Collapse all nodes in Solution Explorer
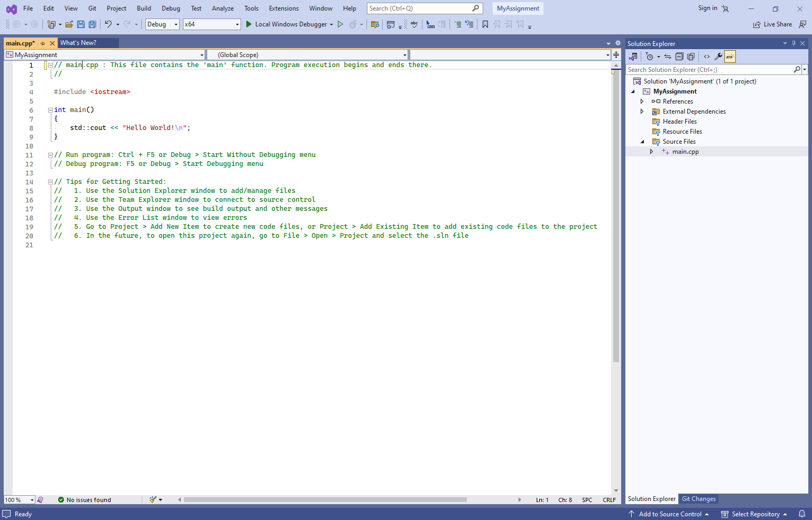The width and height of the screenshot is (812, 520). [679, 57]
